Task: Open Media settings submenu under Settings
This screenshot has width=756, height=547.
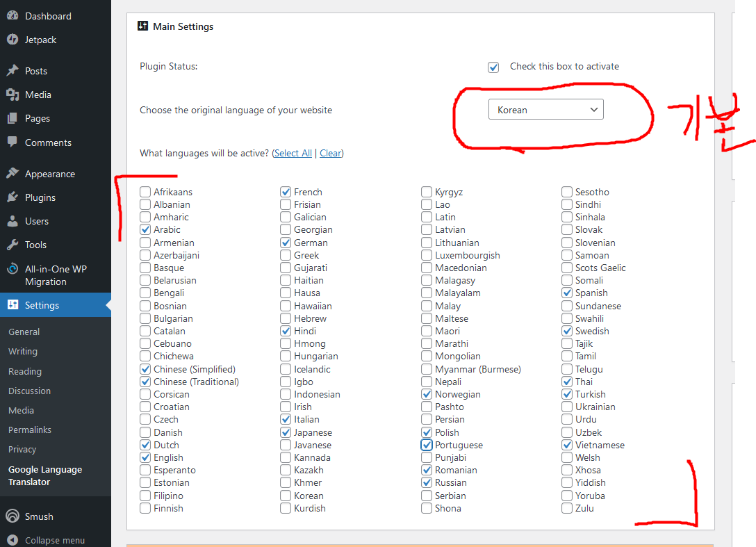Action: coord(22,411)
